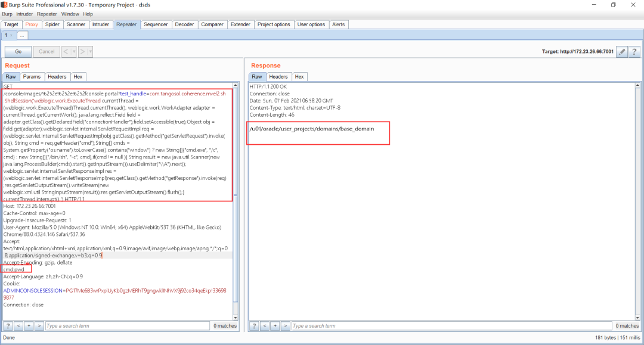Screen dimensions: 644x345
Task: Switch to the Target tab
Action: [11, 24]
